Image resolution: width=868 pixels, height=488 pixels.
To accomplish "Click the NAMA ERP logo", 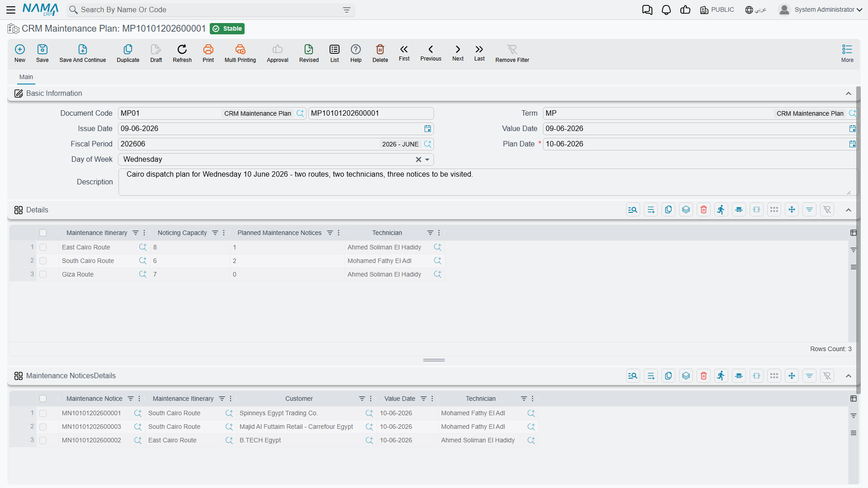I will tap(41, 9).
